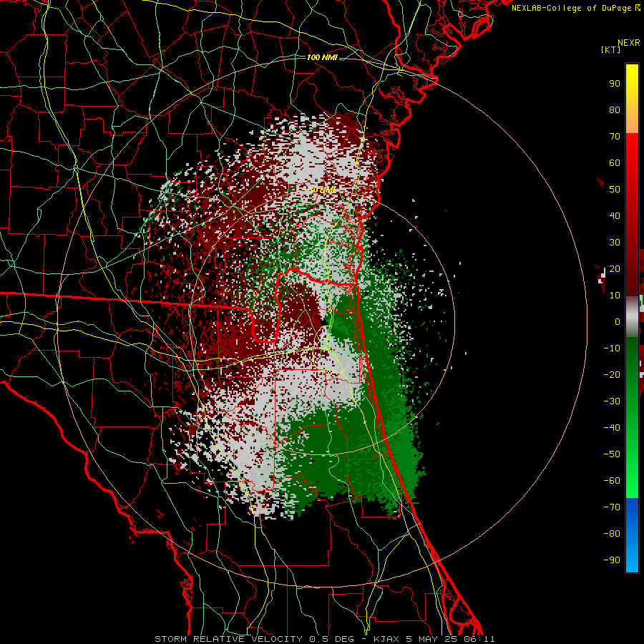
Task: Select the 40 value on velocity scale
Action: point(615,216)
